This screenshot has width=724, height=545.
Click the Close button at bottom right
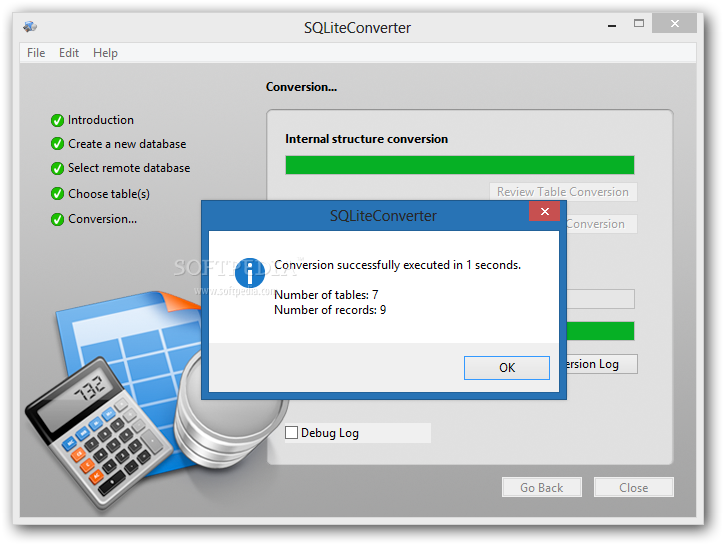pos(634,487)
